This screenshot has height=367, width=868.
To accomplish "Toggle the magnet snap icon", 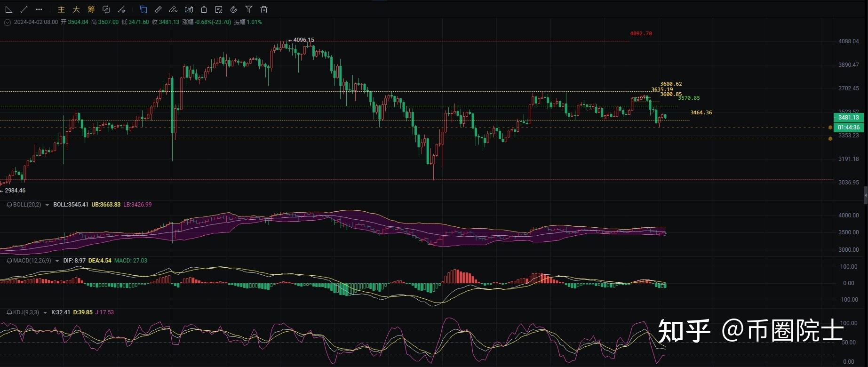I will click(234, 9).
